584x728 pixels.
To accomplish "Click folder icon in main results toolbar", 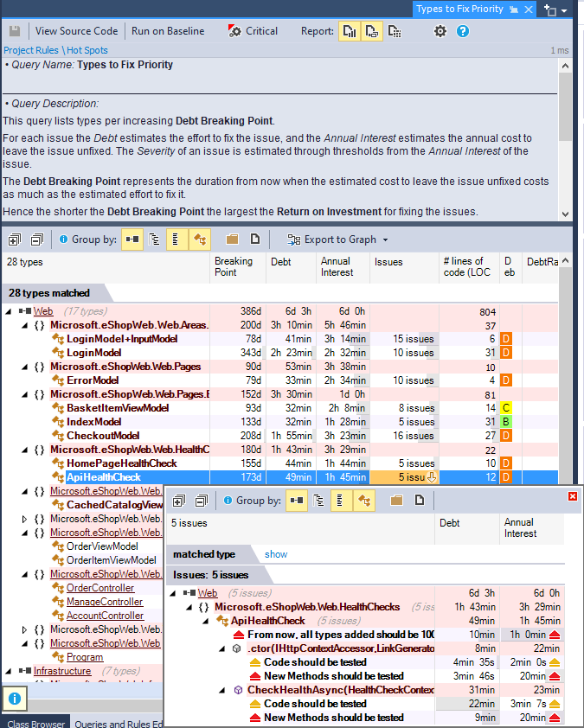I will [x=232, y=239].
